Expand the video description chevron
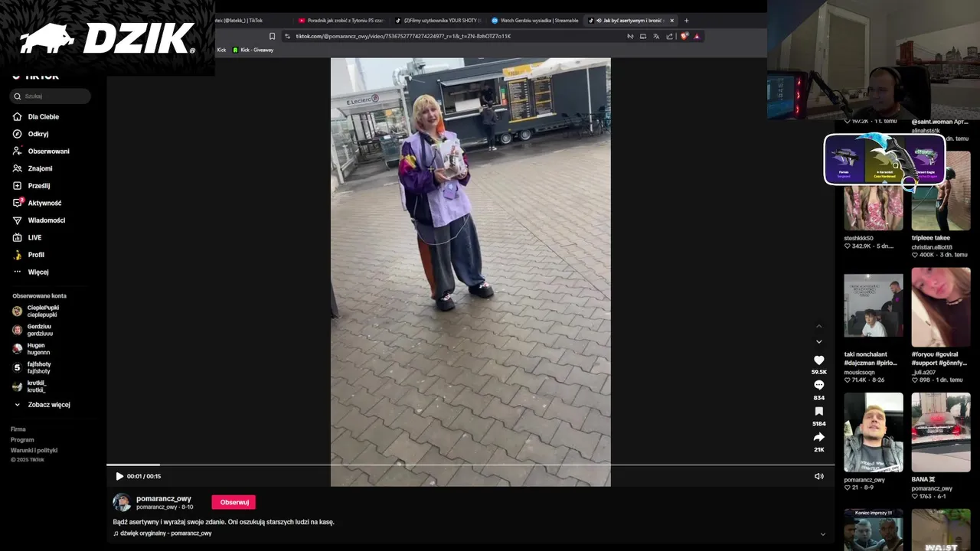Image resolution: width=980 pixels, height=551 pixels. click(823, 534)
